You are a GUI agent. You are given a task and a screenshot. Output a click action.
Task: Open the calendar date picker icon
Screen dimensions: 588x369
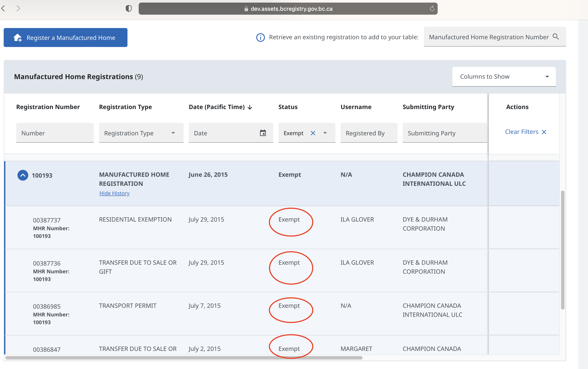263,133
